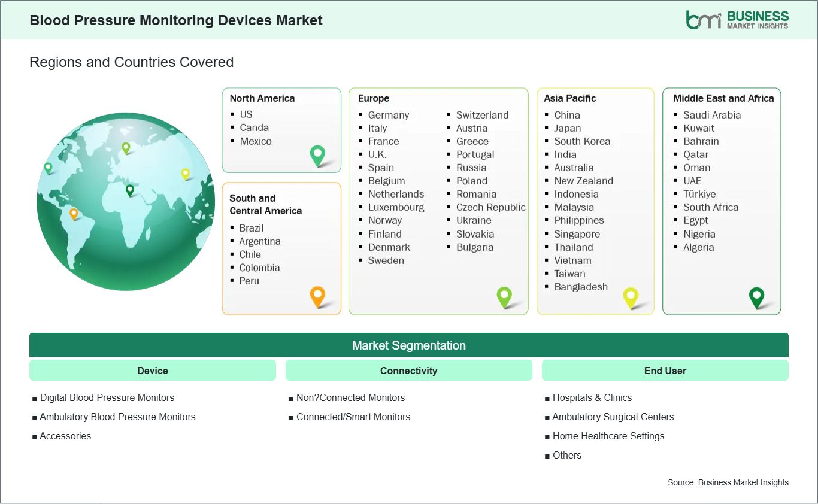Click the globe illustration
Screen dimensions: 818x504
126,202
